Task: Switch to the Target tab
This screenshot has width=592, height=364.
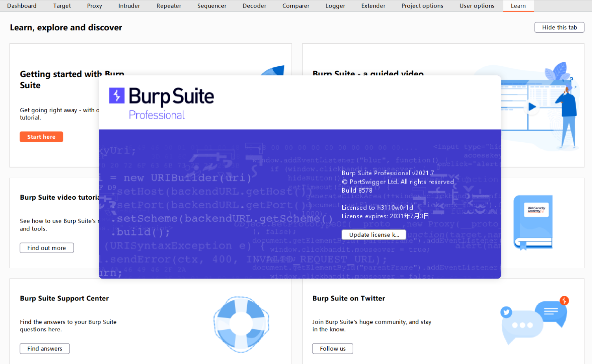Action: (62, 6)
